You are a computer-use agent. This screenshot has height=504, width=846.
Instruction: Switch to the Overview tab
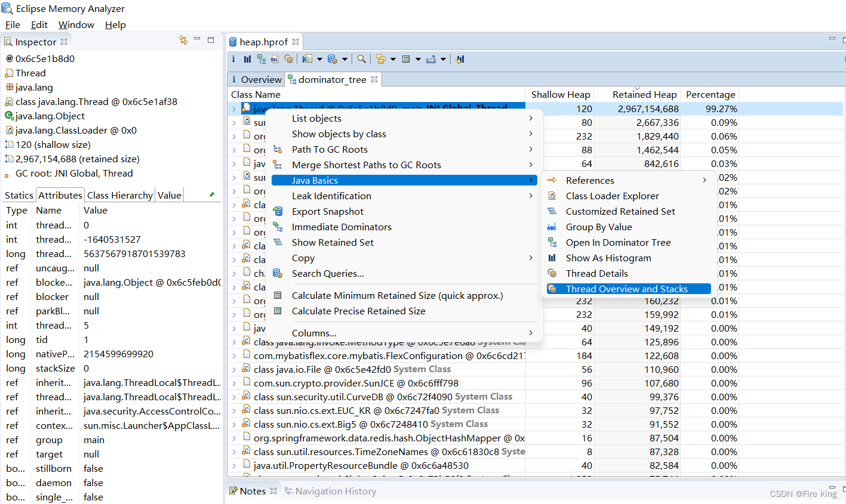(x=256, y=79)
